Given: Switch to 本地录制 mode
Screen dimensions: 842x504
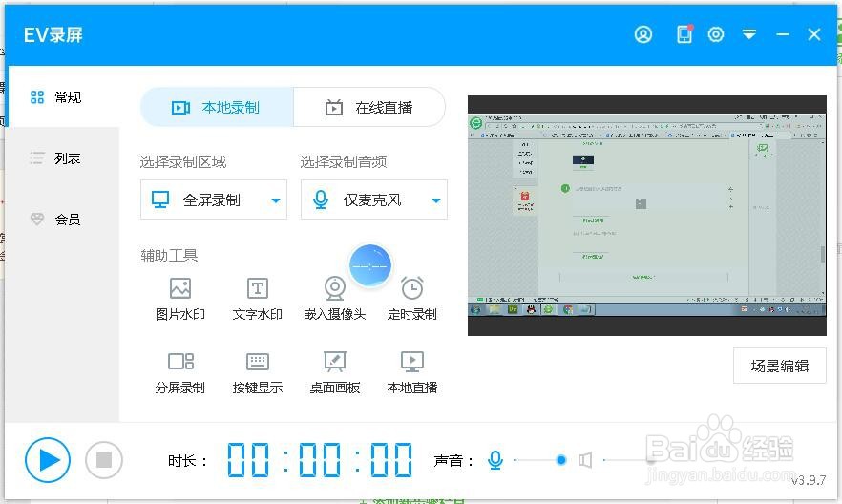Looking at the screenshot, I should [x=217, y=107].
